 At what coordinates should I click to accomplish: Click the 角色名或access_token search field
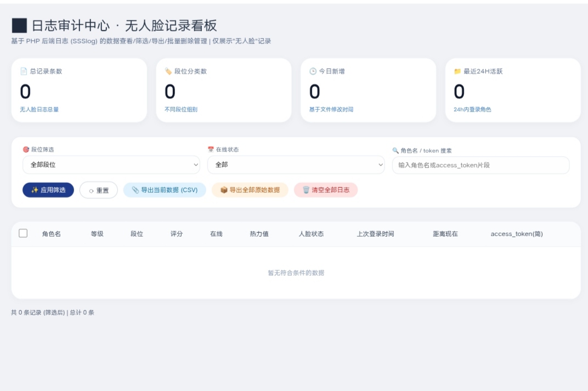tap(480, 165)
